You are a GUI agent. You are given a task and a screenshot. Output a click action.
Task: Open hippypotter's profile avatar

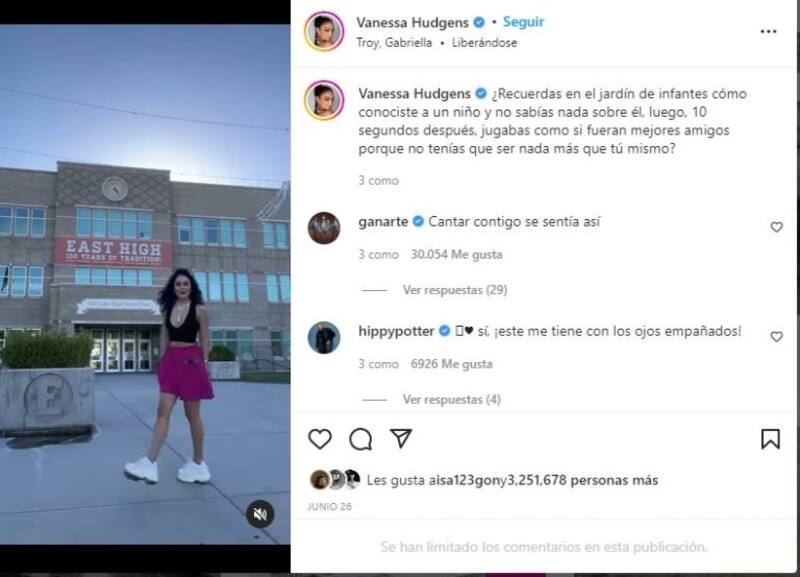coord(324,338)
